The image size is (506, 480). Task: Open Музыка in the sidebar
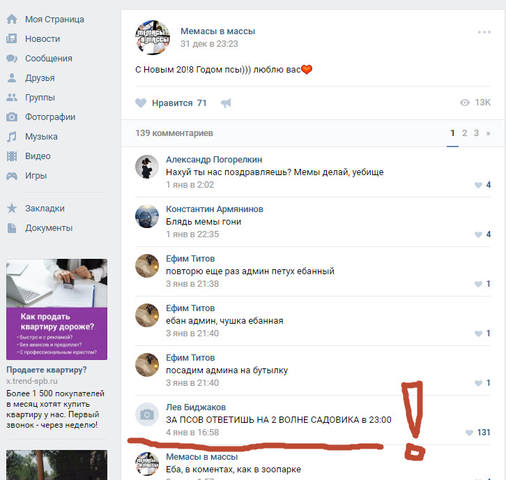pyautogui.click(x=41, y=137)
